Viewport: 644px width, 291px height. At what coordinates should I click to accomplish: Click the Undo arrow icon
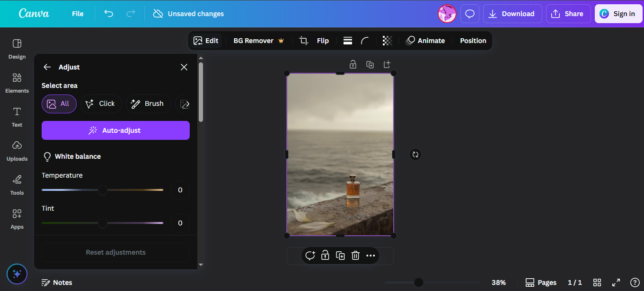tap(109, 14)
